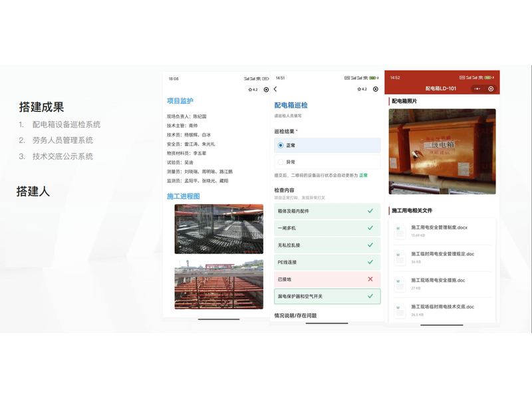The height and width of the screenshot is (399, 532).
Task: Click the Word icon of 施工临时用电安全管理规定.doc
Action: pyautogui.click(x=400, y=257)
